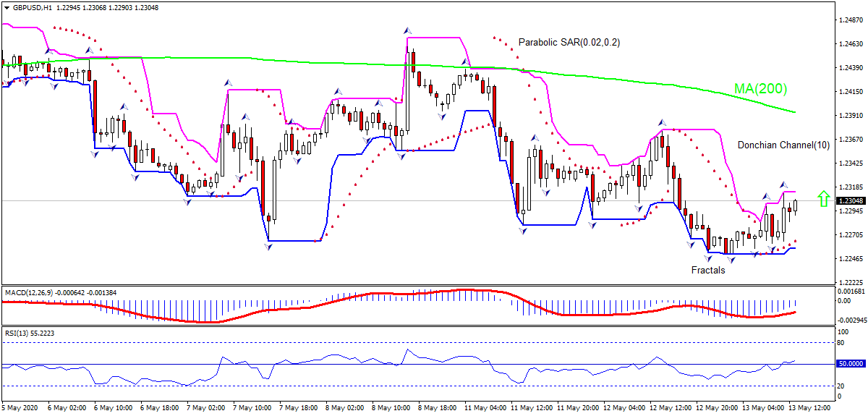The image size is (868, 416).
Task: Click the RSI scale value 80
Action: coord(841,343)
